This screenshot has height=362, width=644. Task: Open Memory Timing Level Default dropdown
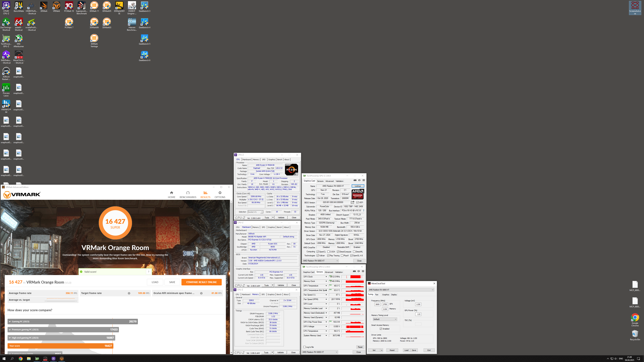(x=385, y=319)
